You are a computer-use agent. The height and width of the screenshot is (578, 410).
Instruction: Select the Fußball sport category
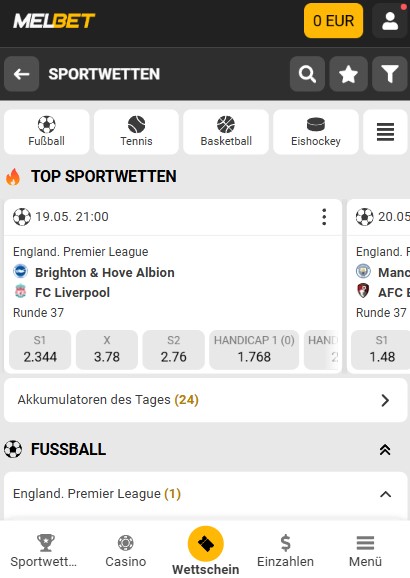click(x=46, y=132)
